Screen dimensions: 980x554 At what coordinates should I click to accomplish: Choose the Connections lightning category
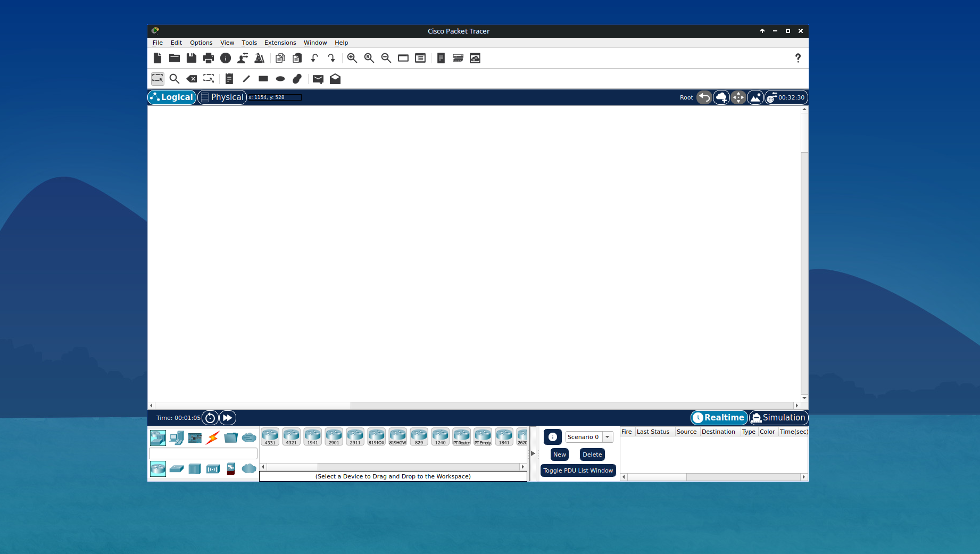pos(213,437)
